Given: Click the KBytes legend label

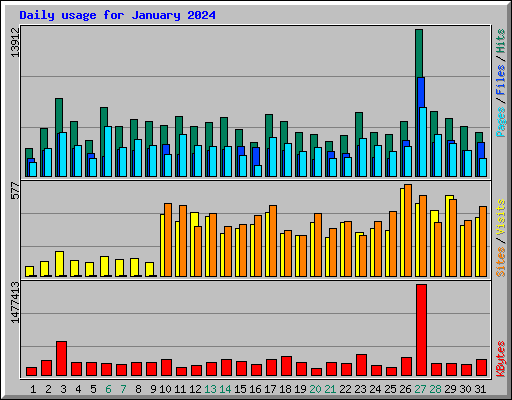Looking at the screenshot, I should point(500,359).
